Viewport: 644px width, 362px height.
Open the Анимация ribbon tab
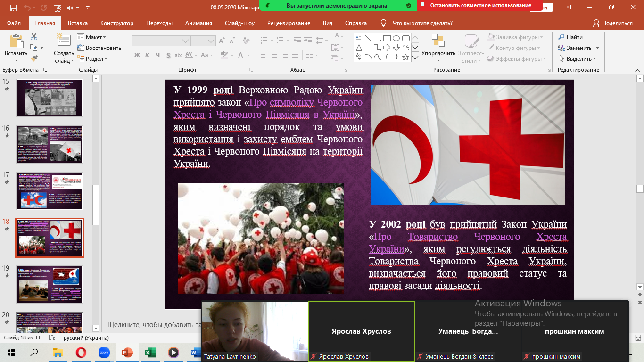click(x=198, y=23)
